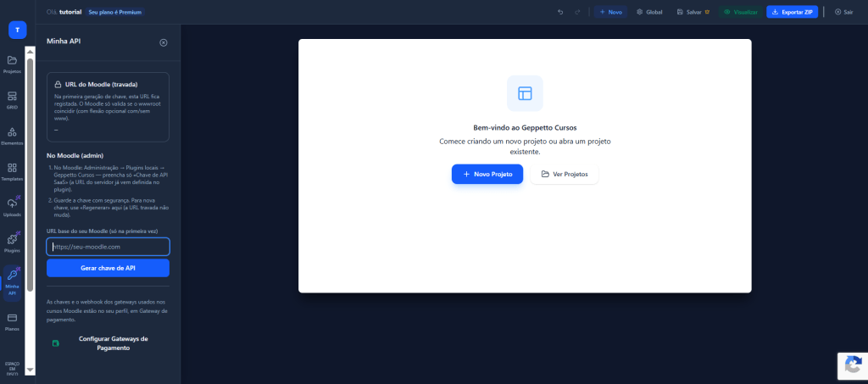This screenshot has height=384, width=868.
Task: Open Configurar Gateways de Pagamento link
Action: (112, 343)
